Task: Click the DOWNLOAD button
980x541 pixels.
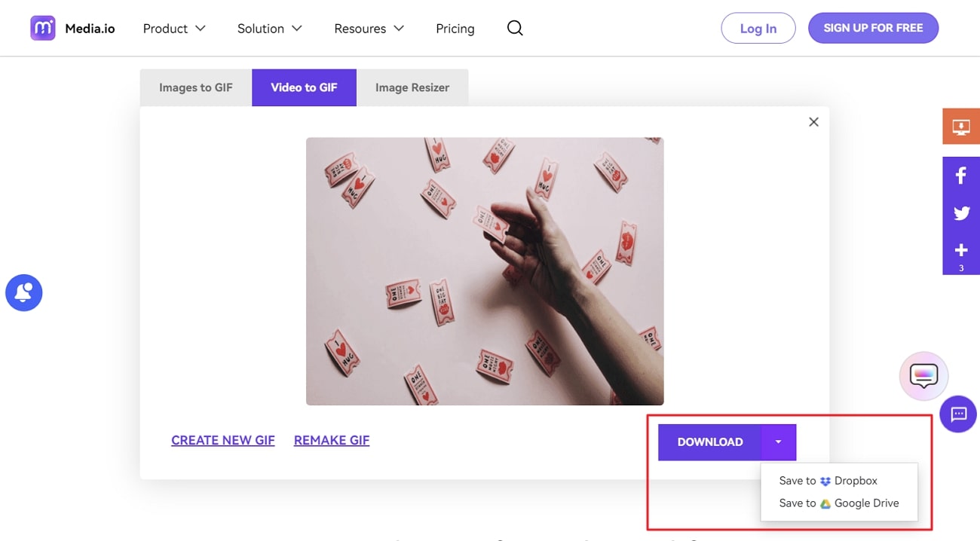Action: 709,442
